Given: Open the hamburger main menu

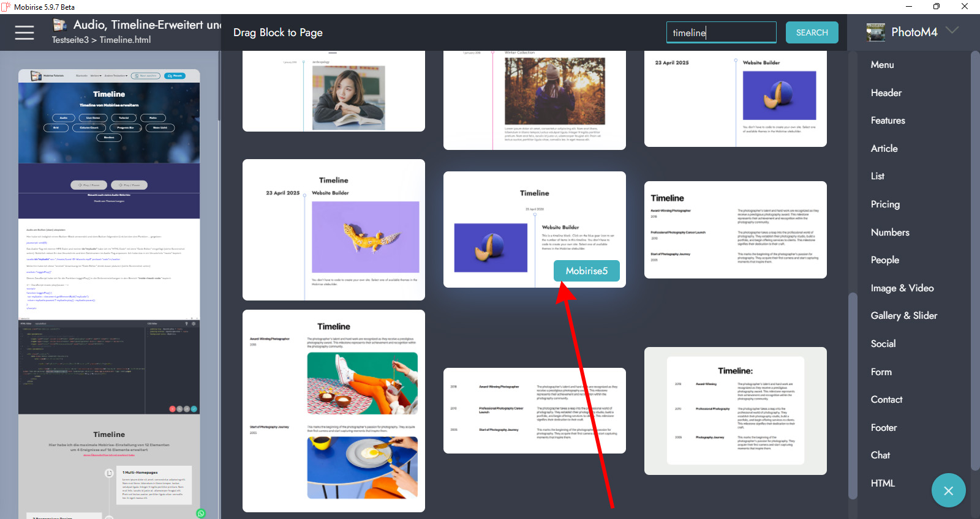Looking at the screenshot, I should pos(24,32).
